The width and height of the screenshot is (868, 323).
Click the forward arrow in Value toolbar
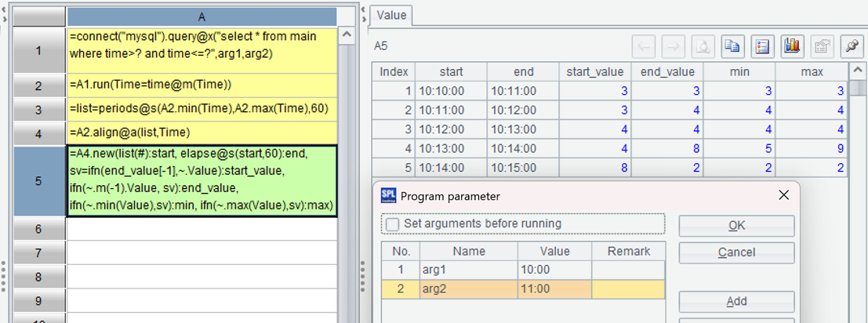(674, 46)
